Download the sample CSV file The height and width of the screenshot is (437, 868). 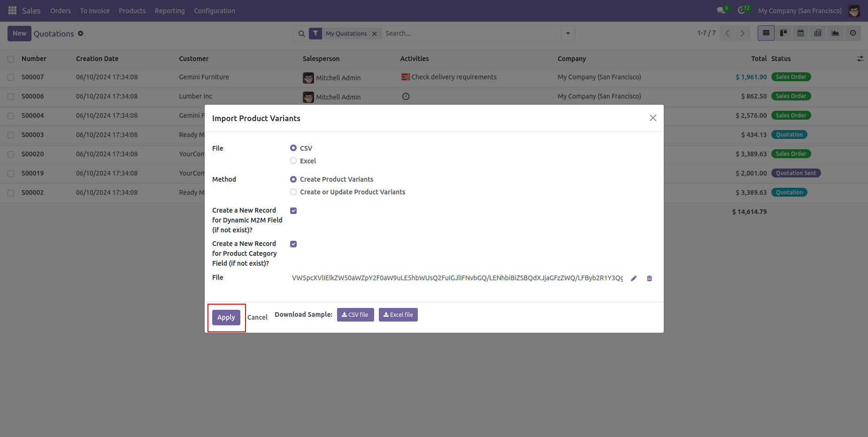click(355, 315)
